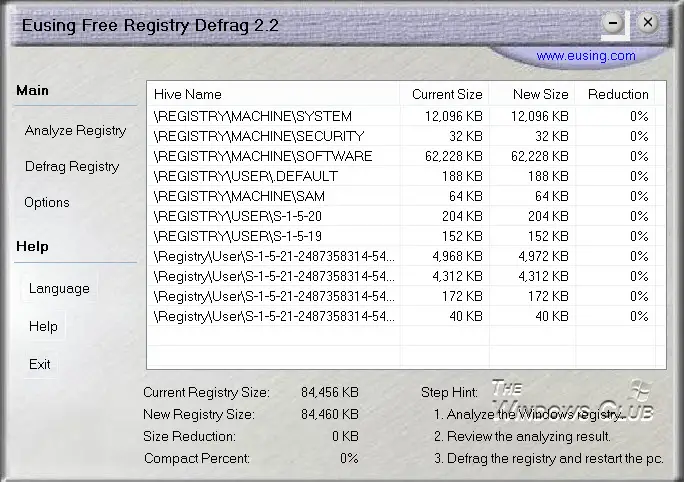Sort by Current Size column header
Image resolution: width=684 pixels, height=482 pixels.
[444, 94]
